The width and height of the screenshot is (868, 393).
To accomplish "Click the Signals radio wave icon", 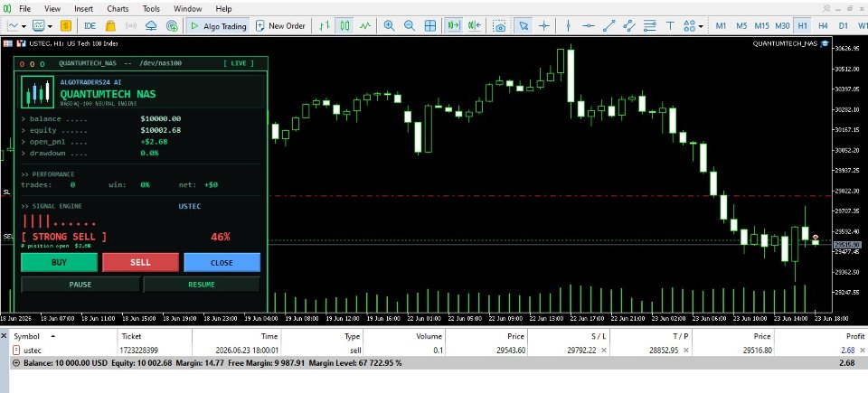I will (x=130, y=25).
